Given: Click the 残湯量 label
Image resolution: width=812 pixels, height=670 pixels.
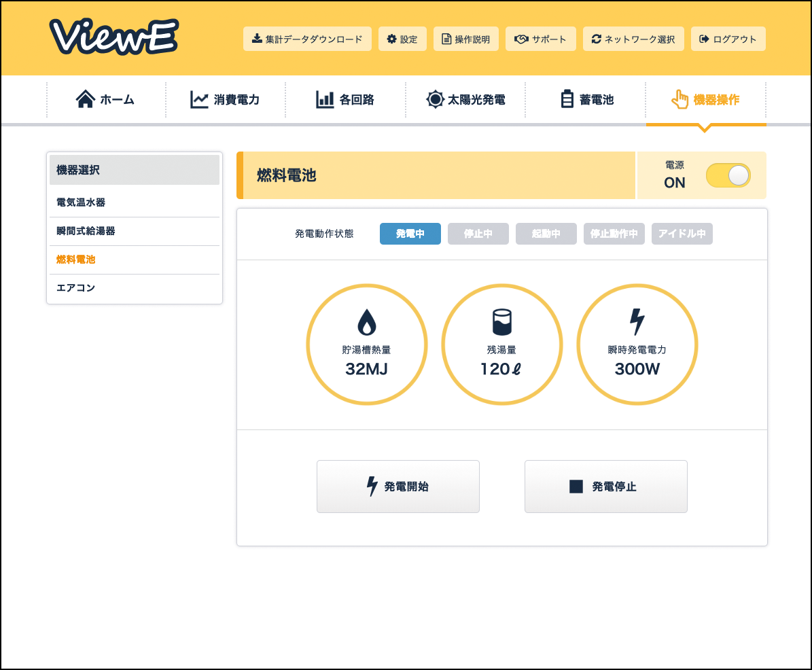Looking at the screenshot, I should pos(501,350).
